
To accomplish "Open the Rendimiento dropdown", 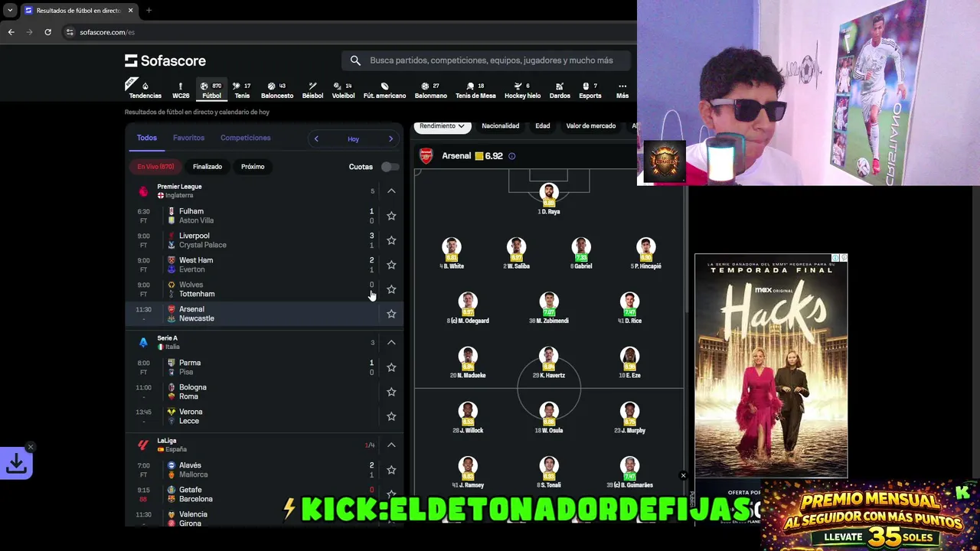I will tap(442, 126).
